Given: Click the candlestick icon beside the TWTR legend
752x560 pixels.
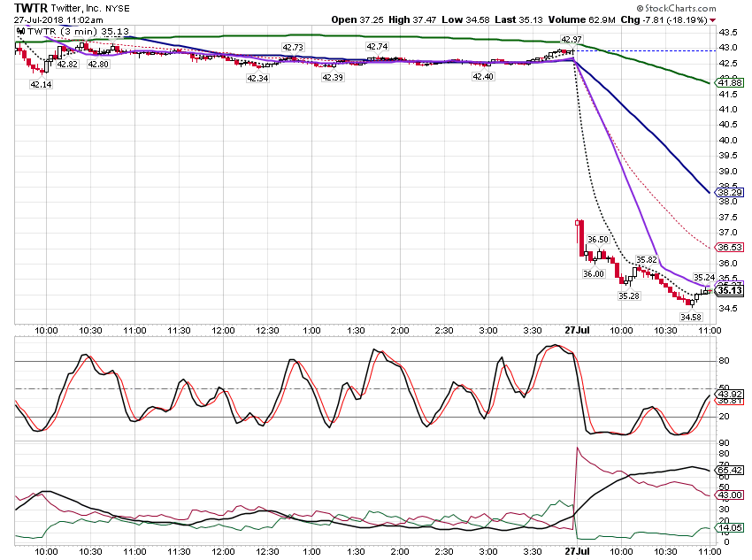Looking at the screenshot, I should pos(20,32).
